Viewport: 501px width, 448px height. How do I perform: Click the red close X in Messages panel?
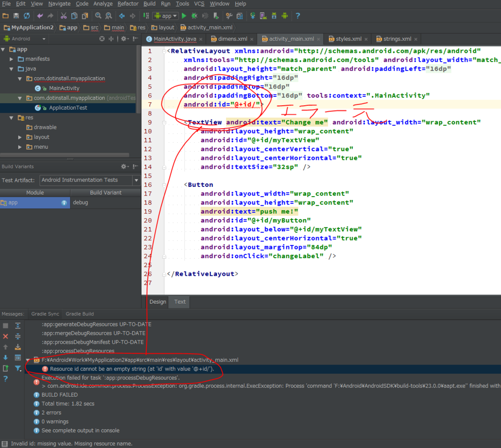pos(5,336)
